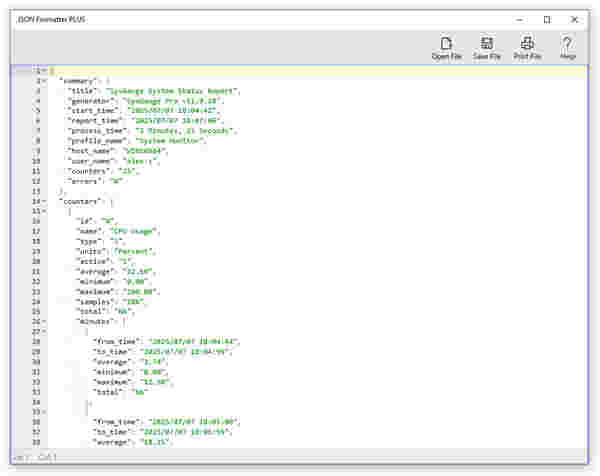Collapse the "counters" array fold marker
Image resolution: width=600 pixels, height=476 pixels.
tap(44, 202)
